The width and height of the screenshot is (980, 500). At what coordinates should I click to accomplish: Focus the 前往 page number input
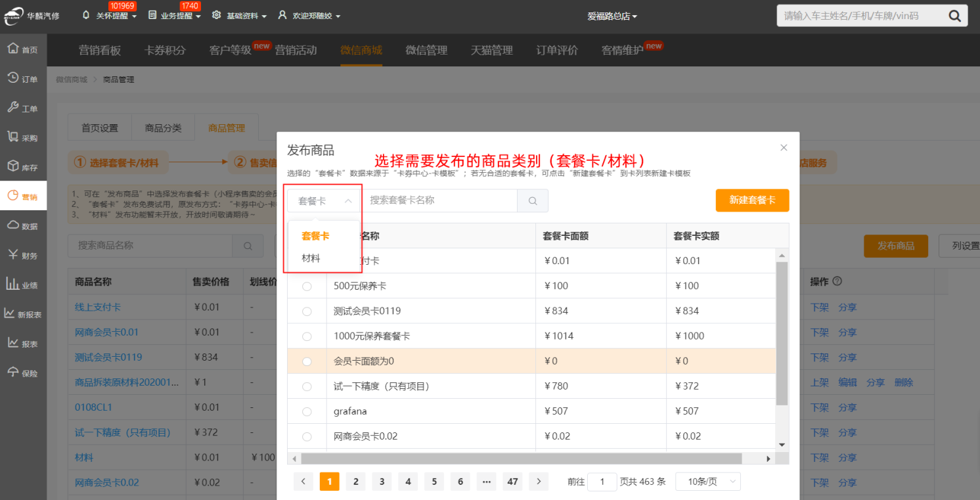(602, 482)
